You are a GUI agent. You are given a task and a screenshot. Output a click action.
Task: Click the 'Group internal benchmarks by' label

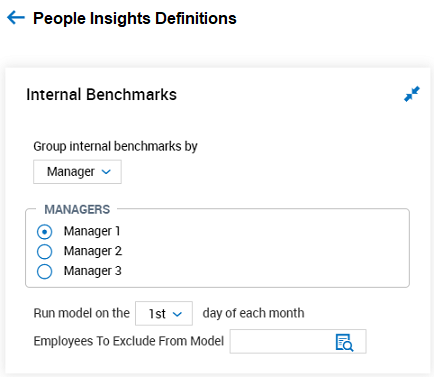click(x=115, y=146)
